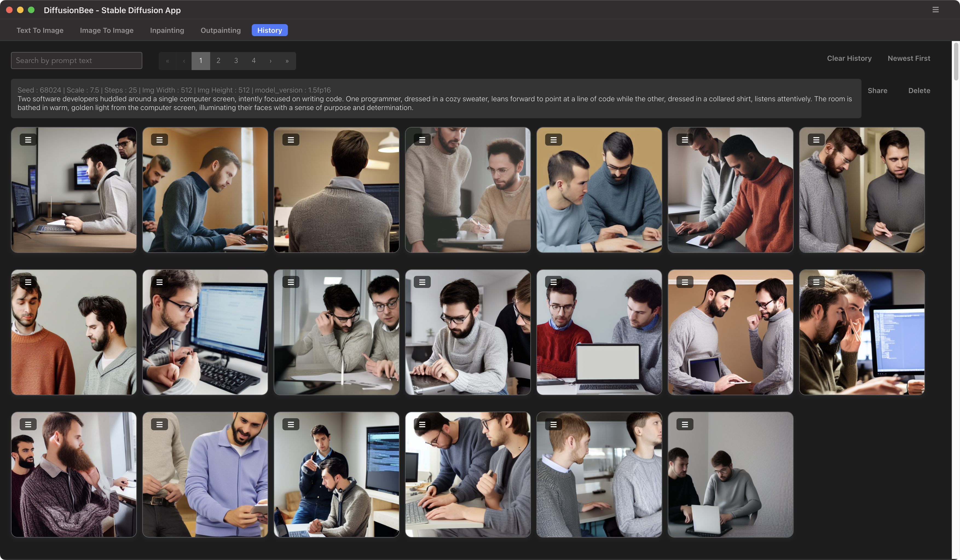Click Clear History
Image resolution: width=960 pixels, height=560 pixels.
849,58
